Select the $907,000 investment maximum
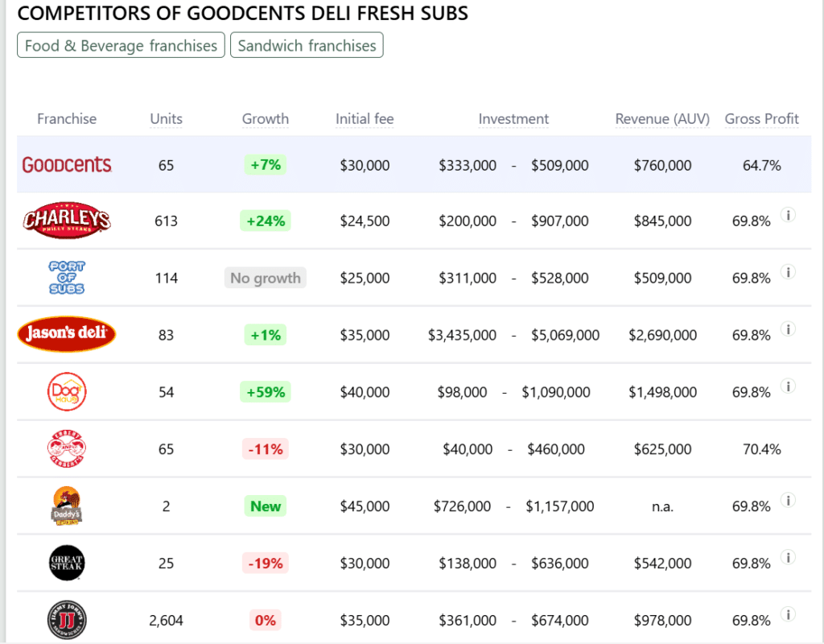This screenshot has width=824, height=644. tap(560, 221)
